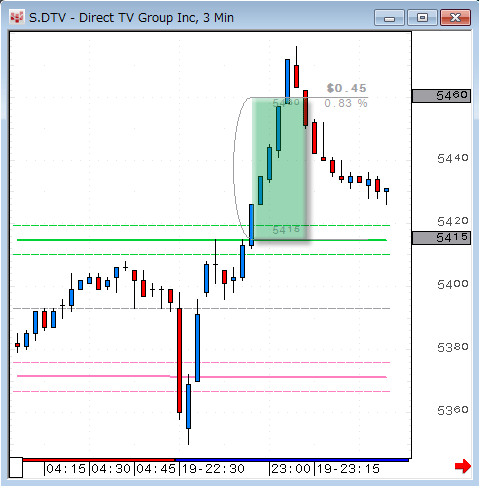479x486 pixels.
Task: Click the blue session bar above time axis
Action: pos(292,460)
